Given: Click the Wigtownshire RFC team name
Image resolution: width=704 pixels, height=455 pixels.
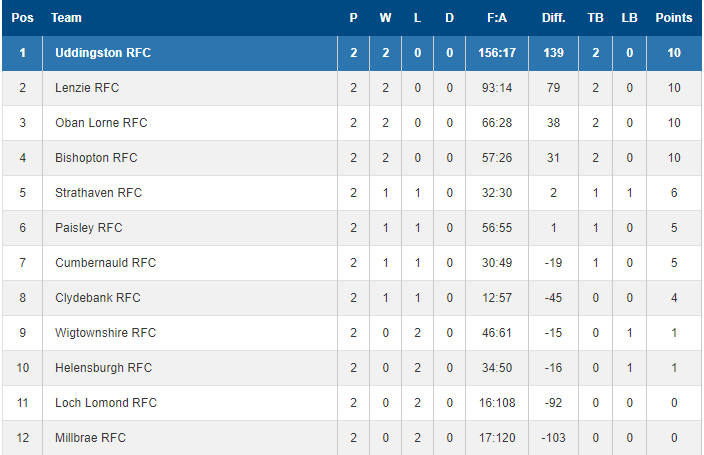Looking at the screenshot, I should click(106, 333).
